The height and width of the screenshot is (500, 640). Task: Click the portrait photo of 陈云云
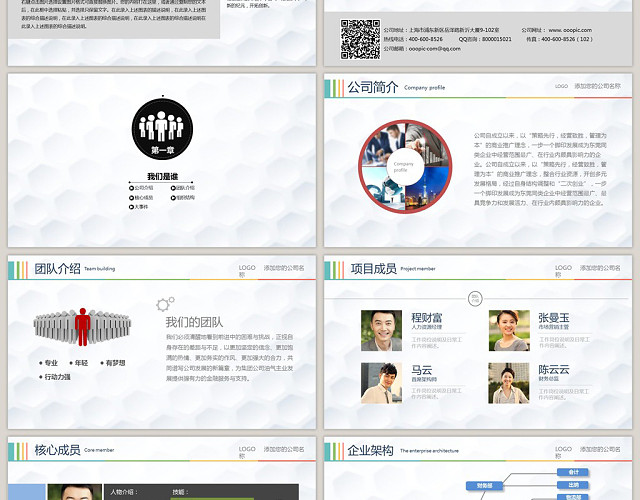pyautogui.click(x=509, y=383)
